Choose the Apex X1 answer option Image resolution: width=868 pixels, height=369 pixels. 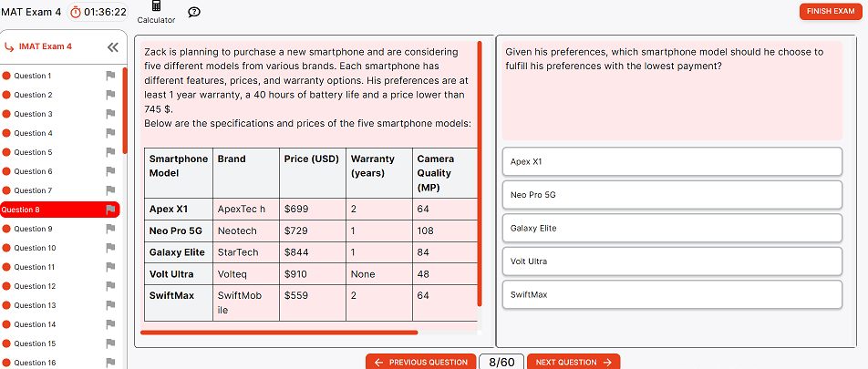tap(672, 161)
